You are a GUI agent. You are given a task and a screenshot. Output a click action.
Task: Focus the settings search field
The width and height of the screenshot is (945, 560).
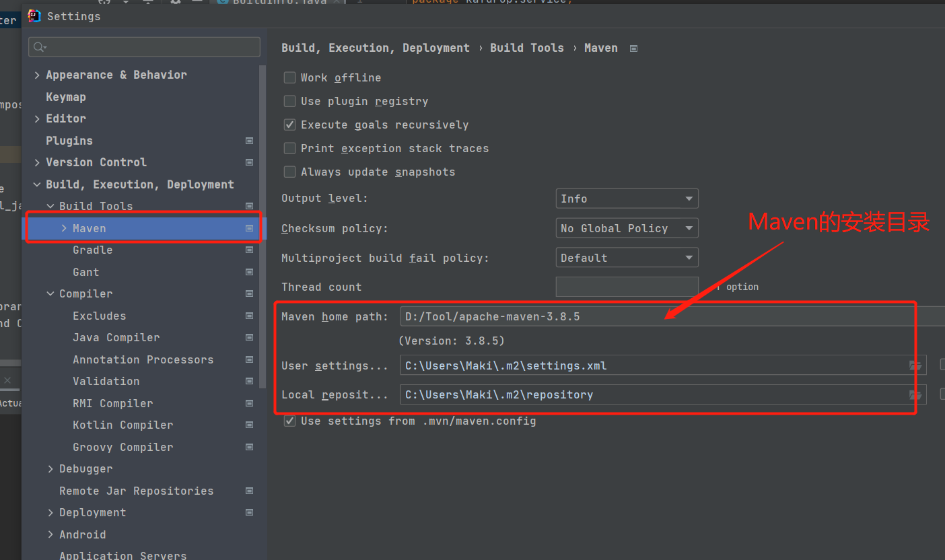144,47
